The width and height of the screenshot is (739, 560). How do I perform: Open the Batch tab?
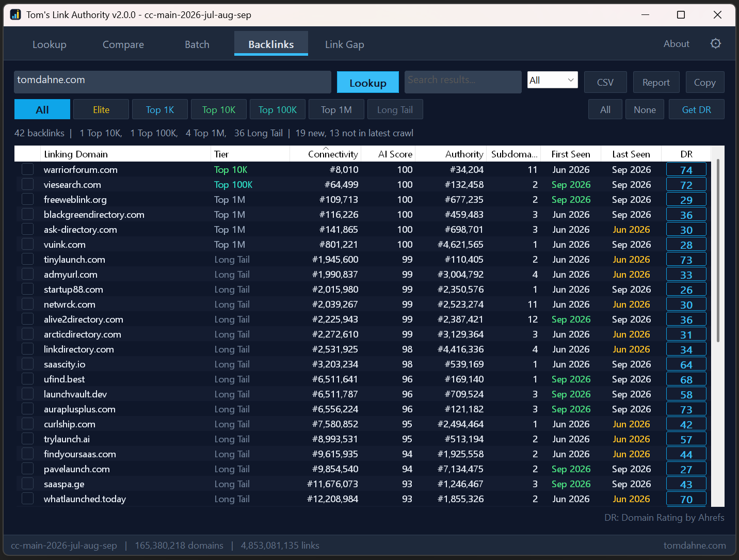point(197,44)
